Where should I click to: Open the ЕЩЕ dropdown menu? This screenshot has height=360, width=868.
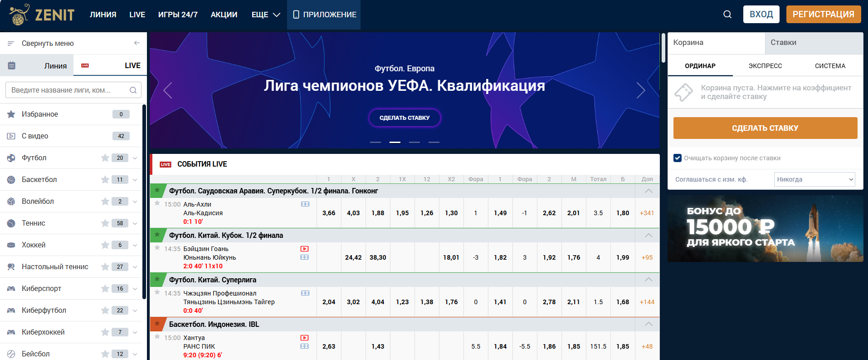click(266, 15)
